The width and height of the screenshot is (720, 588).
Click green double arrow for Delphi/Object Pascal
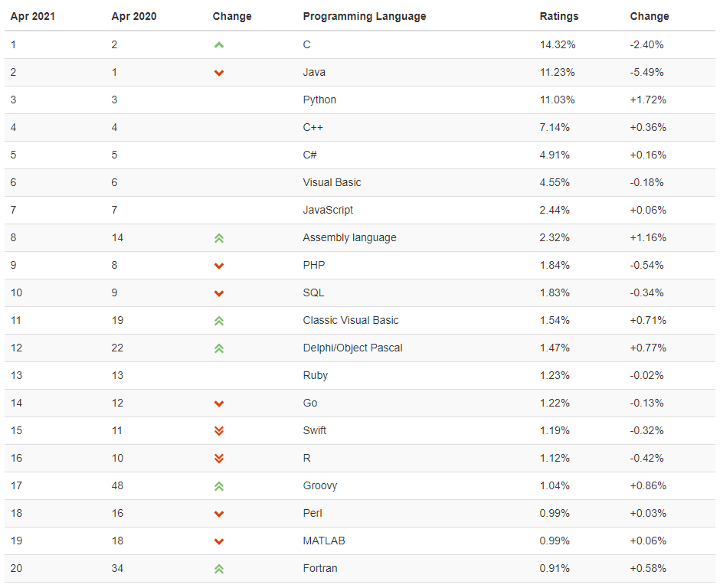coord(219,348)
